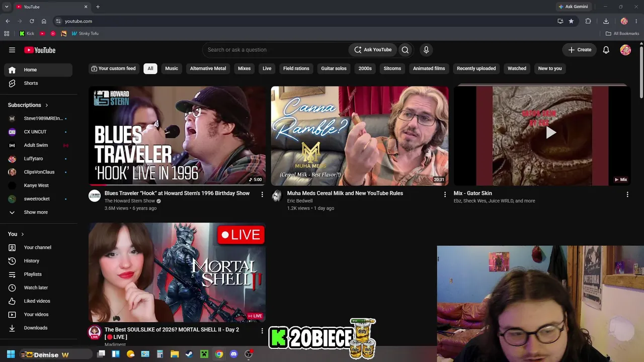Screen dimensions: 644x362
Task: Open the YouTube account avatar menu
Action: 625,50
